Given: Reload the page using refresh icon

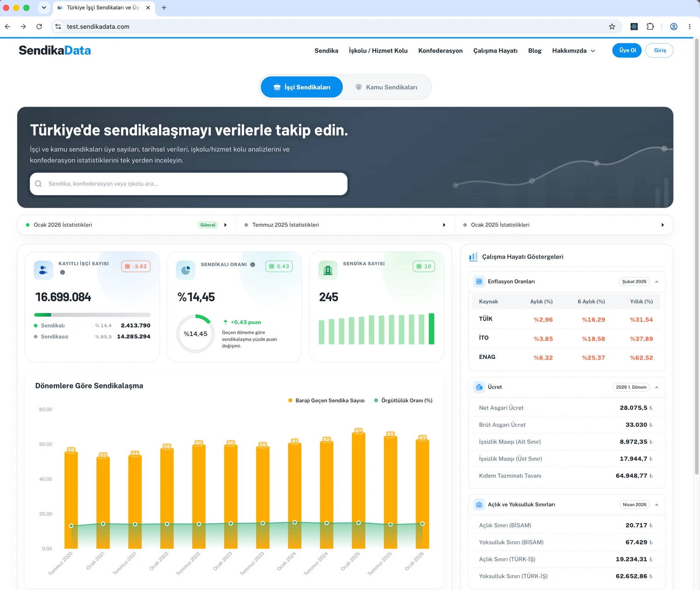Looking at the screenshot, I should [39, 27].
